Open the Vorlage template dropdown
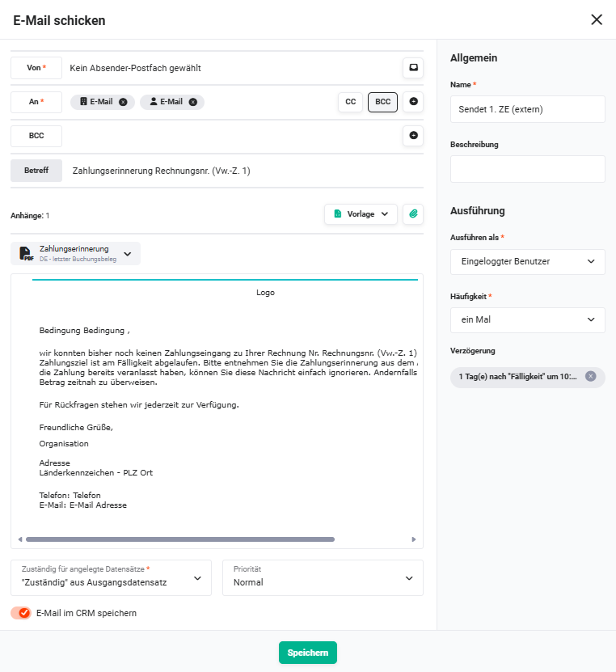 (361, 213)
